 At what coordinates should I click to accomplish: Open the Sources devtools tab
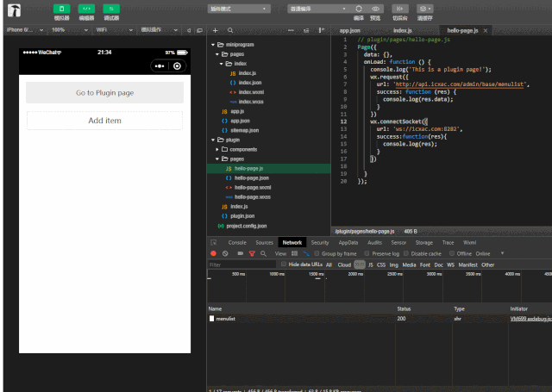click(265, 243)
